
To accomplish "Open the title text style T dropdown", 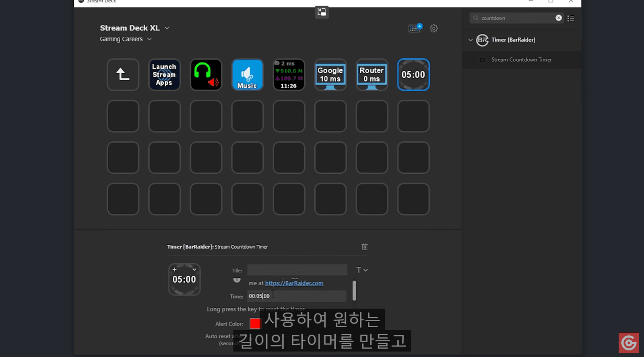I will point(362,270).
